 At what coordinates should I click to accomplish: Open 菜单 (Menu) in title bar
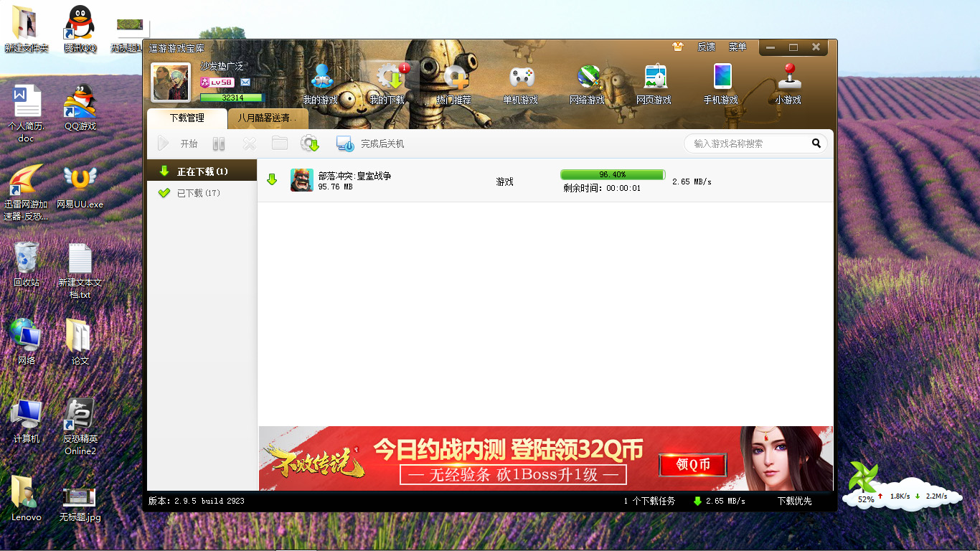738,47
